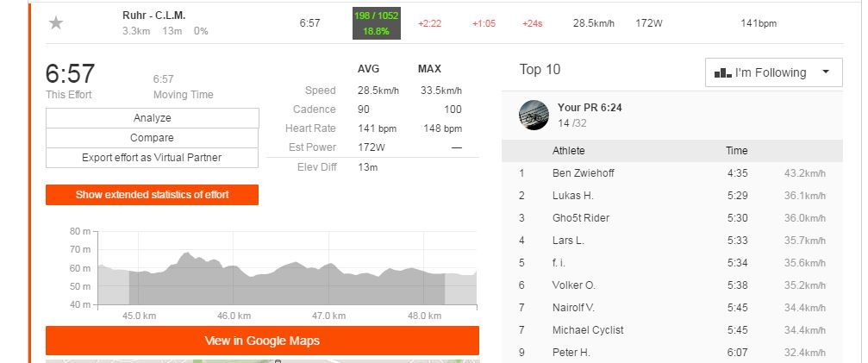Click Export effort as Virtual Partner
Screen dimensions: 868x363
pos(152,158)
